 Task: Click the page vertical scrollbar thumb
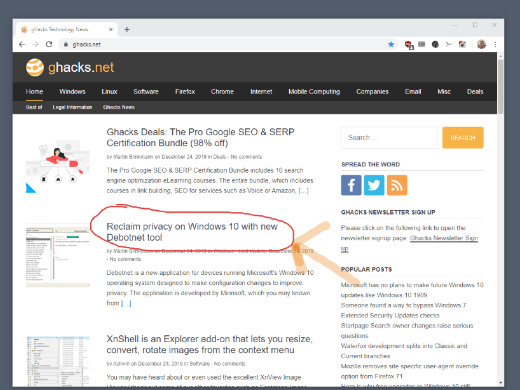(x=500, y=87)
